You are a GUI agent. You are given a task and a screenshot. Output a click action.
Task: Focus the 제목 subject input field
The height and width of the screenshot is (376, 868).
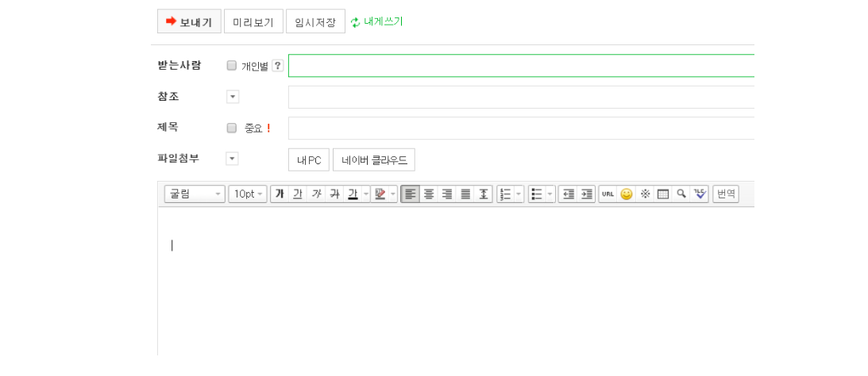522,128
